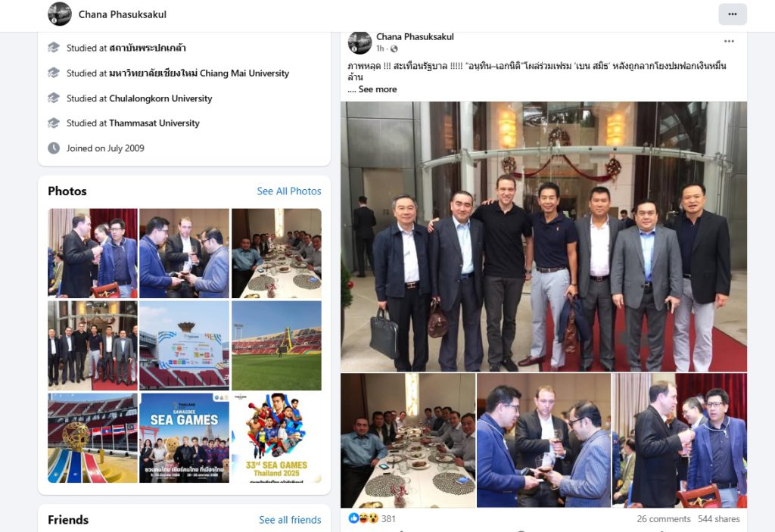
Task: Click the public globe icon beside 1h
Action: coord(394,48)
